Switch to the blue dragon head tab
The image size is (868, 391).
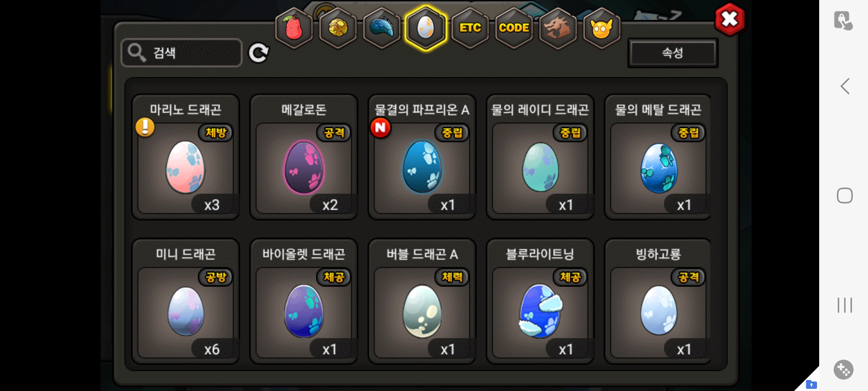pos(382,28)
